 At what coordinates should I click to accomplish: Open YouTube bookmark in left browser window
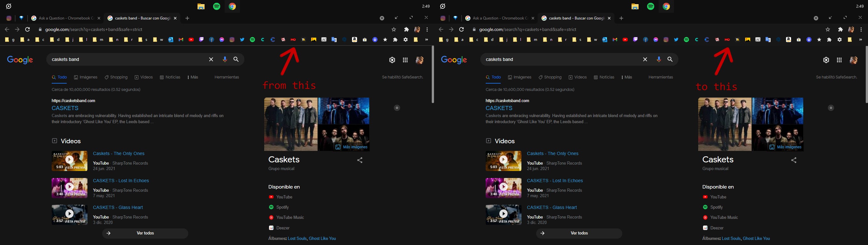click(x=191, y=40)
